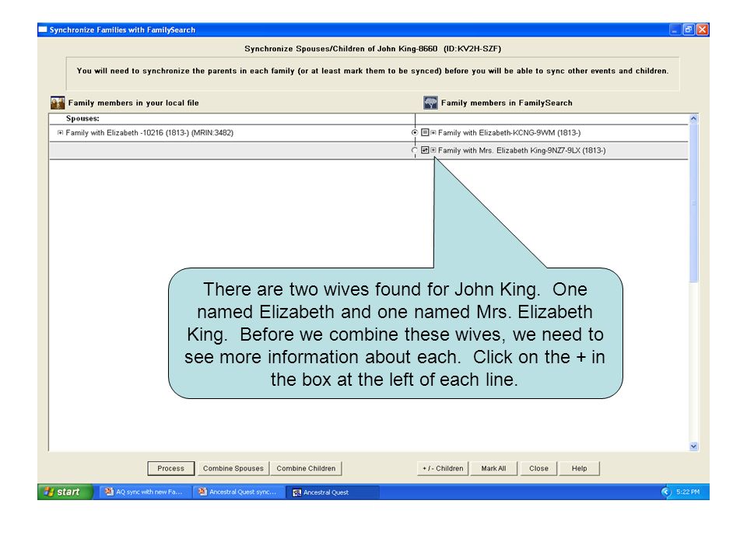Click sync status icon beside Mrs. Elizabeth King

pyautogui.click(x=425, y=150)
